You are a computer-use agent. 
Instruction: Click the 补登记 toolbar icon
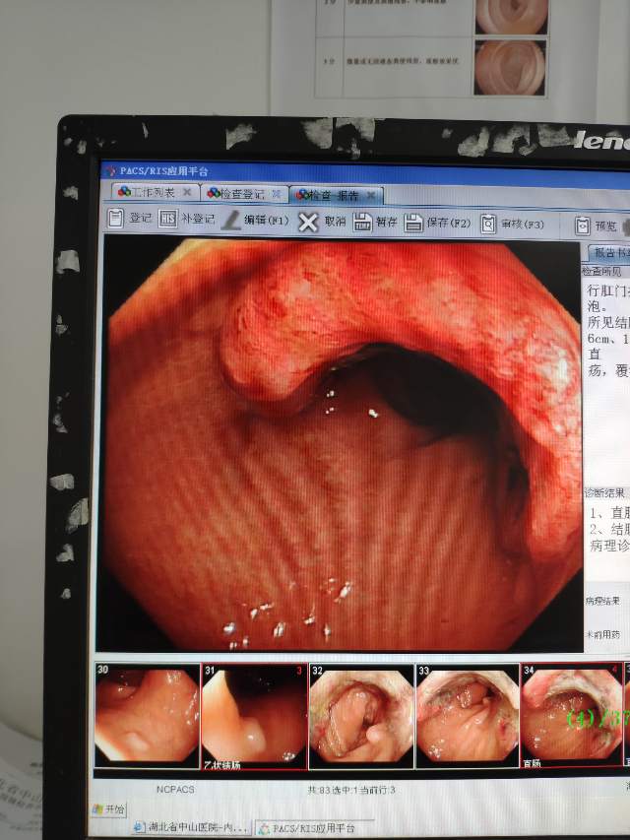coord(167,219)
